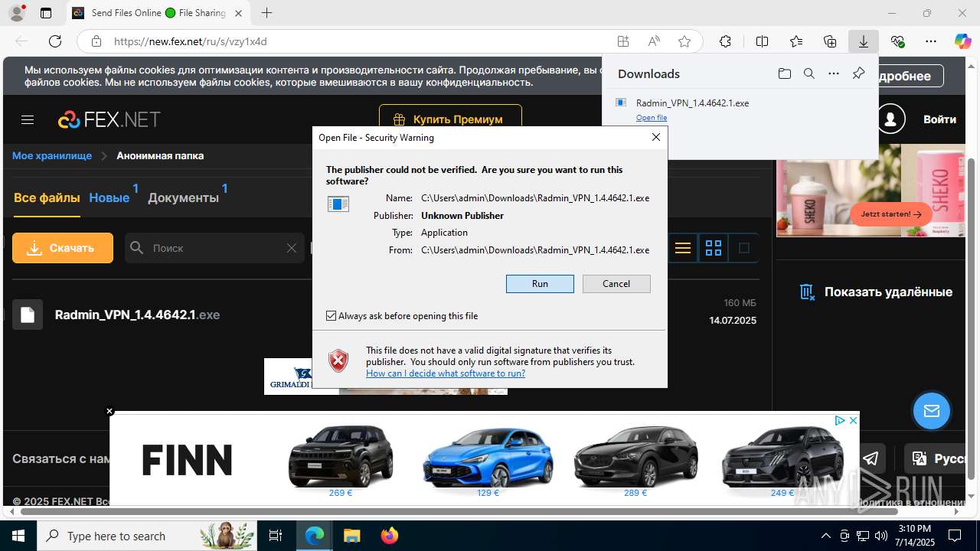
Task: Open Read aloud icon in address bar
Action: pyautogui.click(x=654, y=41)
